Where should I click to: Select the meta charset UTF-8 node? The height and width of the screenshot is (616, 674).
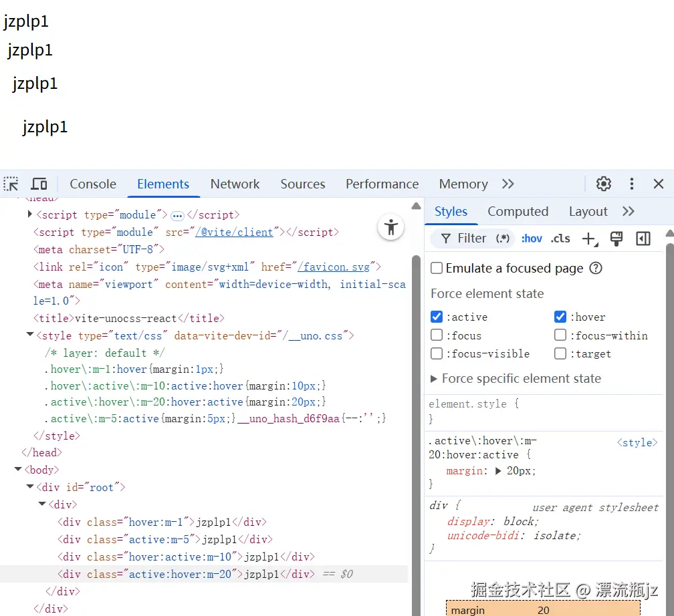[99, 249]
